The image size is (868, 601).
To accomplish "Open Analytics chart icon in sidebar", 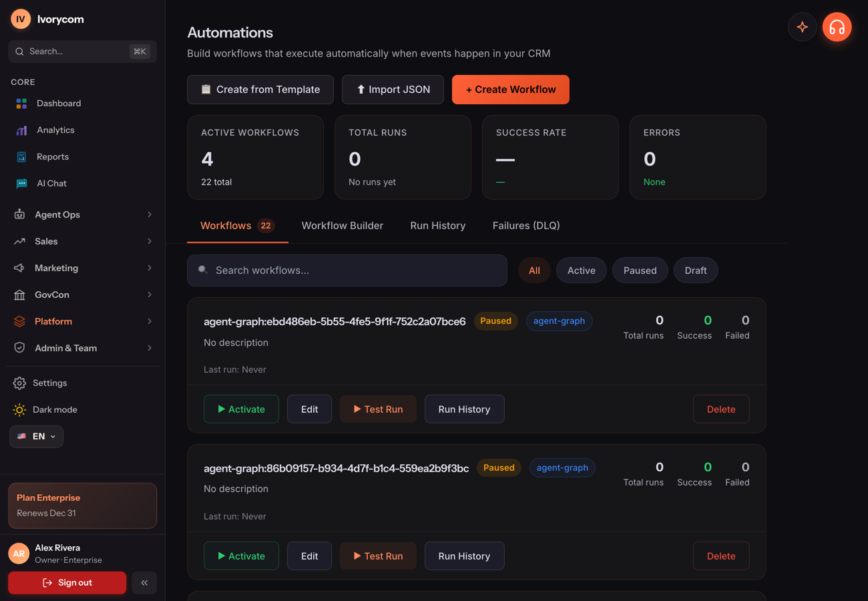I will (21, 130).
